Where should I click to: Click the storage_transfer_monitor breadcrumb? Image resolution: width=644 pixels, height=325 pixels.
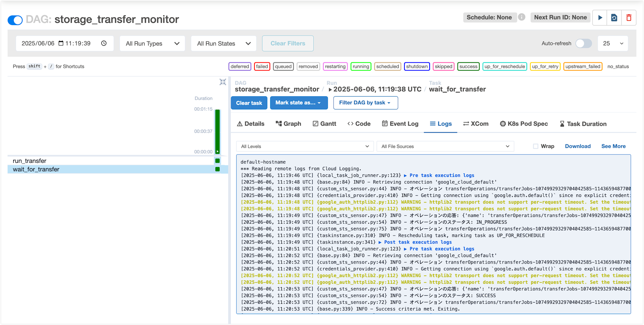point(277,89)
